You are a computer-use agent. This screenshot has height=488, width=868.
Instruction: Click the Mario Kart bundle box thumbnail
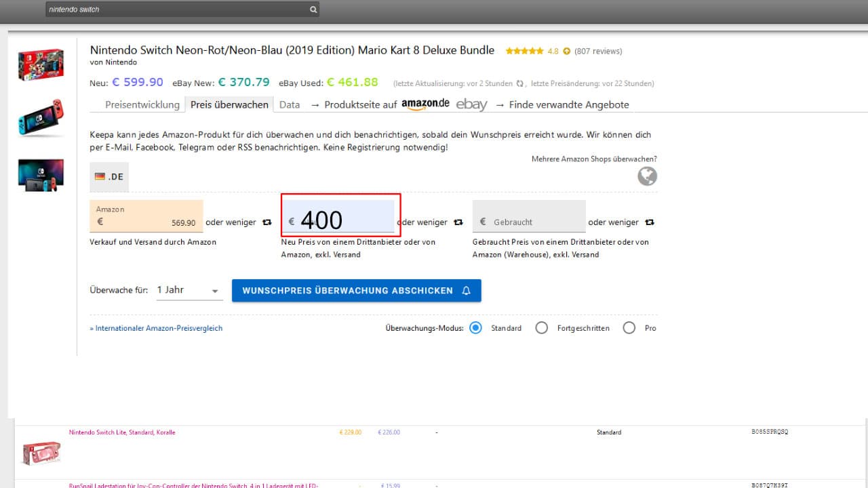point(41,64)
